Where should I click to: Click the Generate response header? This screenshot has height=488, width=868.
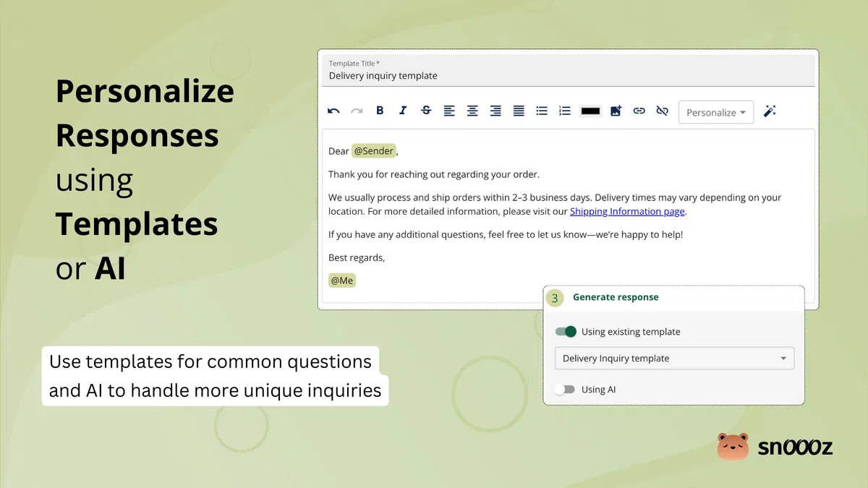coord(616,297)
